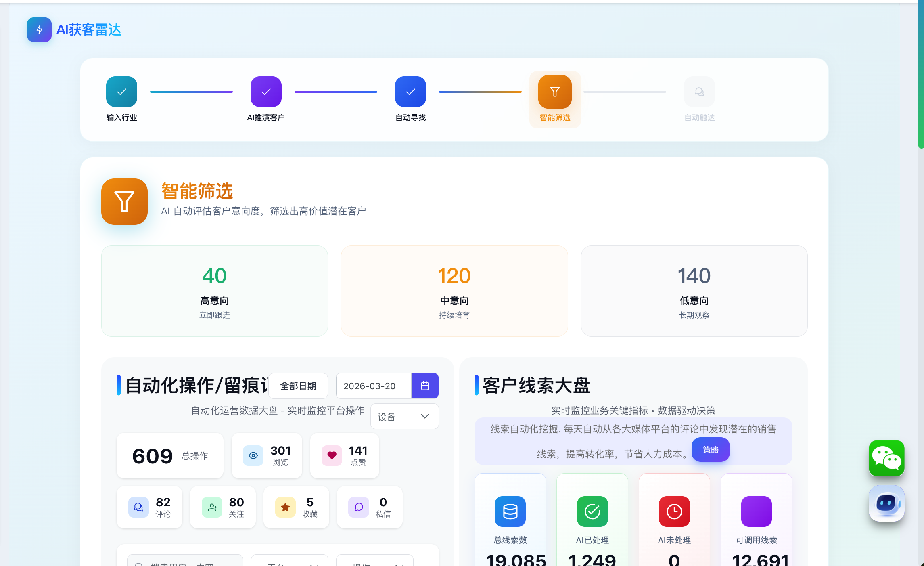The height and width of the screenshot is (566, 924).
Task: Switch to the 自动触达 step
Action: pyautogui.click(x=699, y=92)
